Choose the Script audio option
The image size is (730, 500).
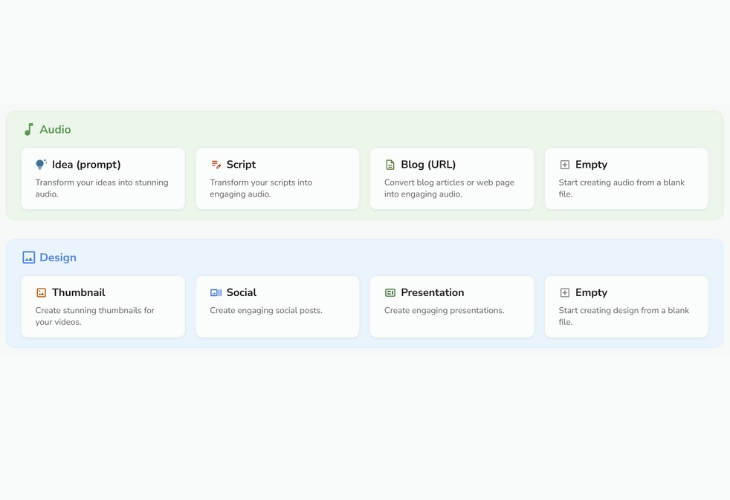coord(277,179)
